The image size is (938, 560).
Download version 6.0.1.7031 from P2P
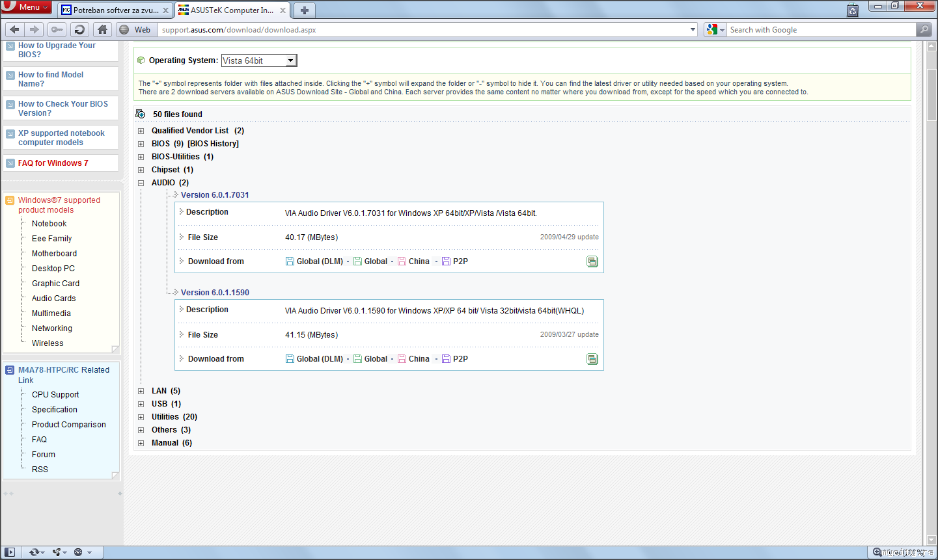[x=460, y=261]
